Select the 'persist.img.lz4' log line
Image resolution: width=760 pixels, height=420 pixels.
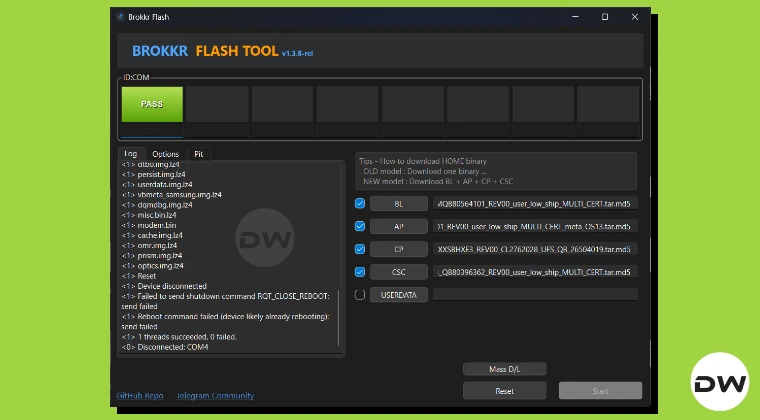[154, 174]
